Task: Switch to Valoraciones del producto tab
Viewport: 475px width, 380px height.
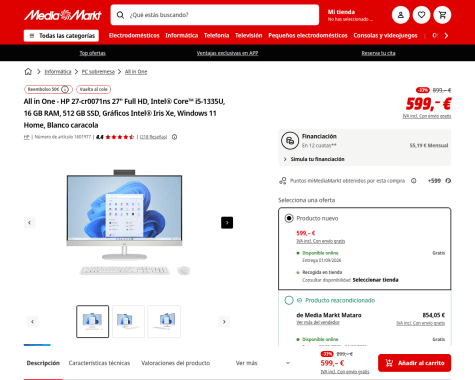Action: pos(176,363)
